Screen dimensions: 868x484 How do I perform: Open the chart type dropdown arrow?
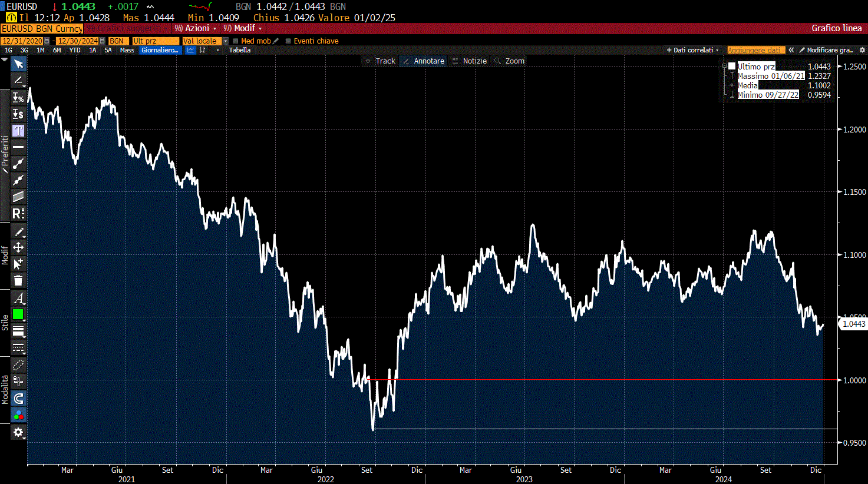[218, 50]
